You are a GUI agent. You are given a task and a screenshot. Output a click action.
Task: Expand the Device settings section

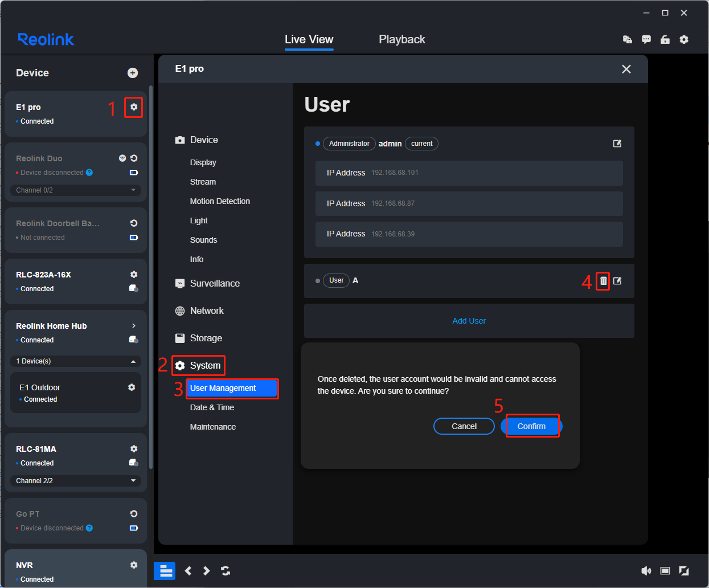196,140
